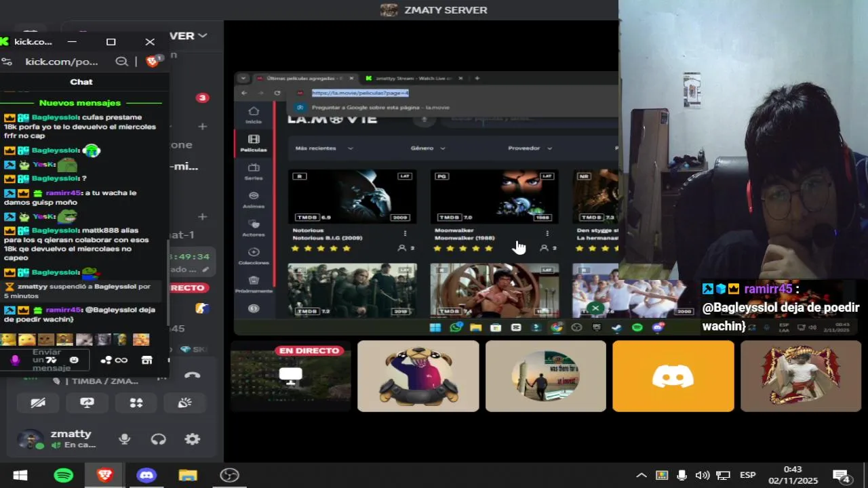Expand Más recientes dropdown in streamed la.movie page

pyautogui.click(x=324, y=148)
